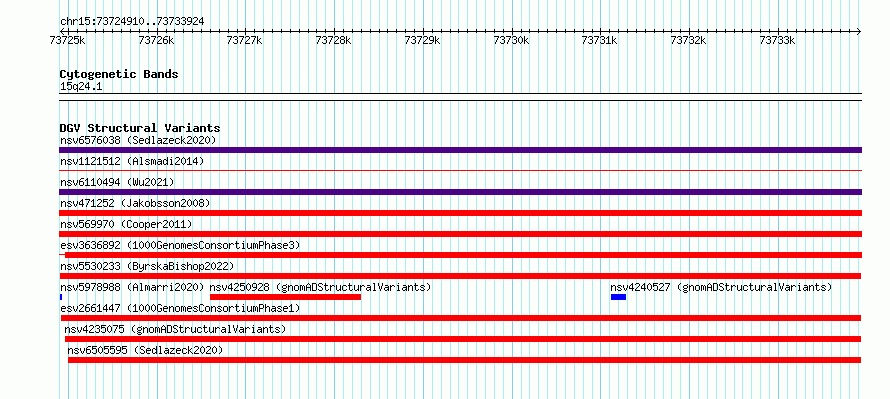The width and height of the screenshot is (890, 399).
Task: Click the 73729k ruler tick label
Action: [422, 40]
